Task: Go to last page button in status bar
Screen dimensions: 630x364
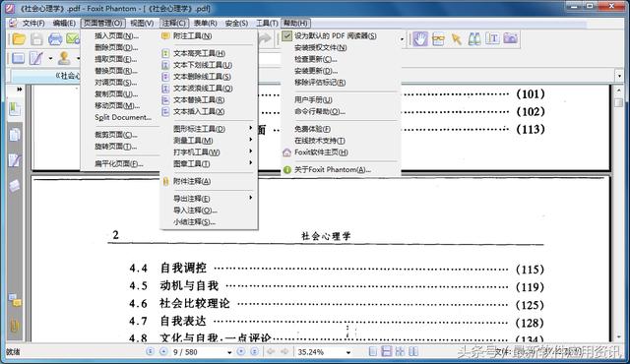Action: 254,351
